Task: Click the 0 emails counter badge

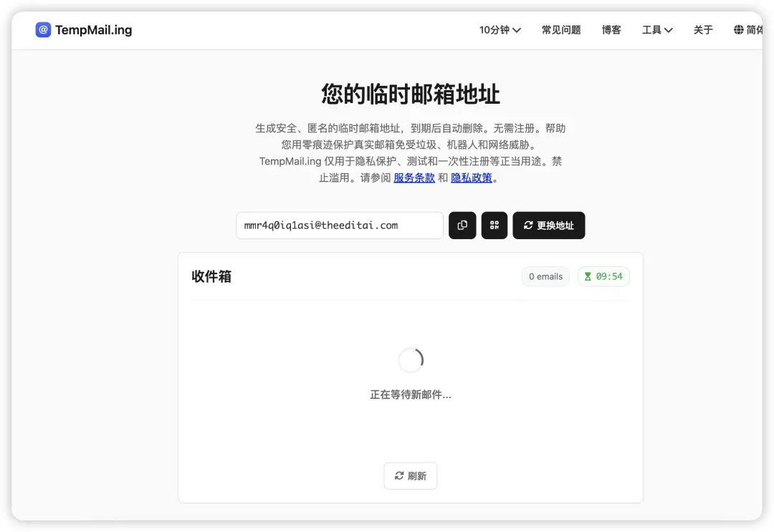Action: click(545, 276)
